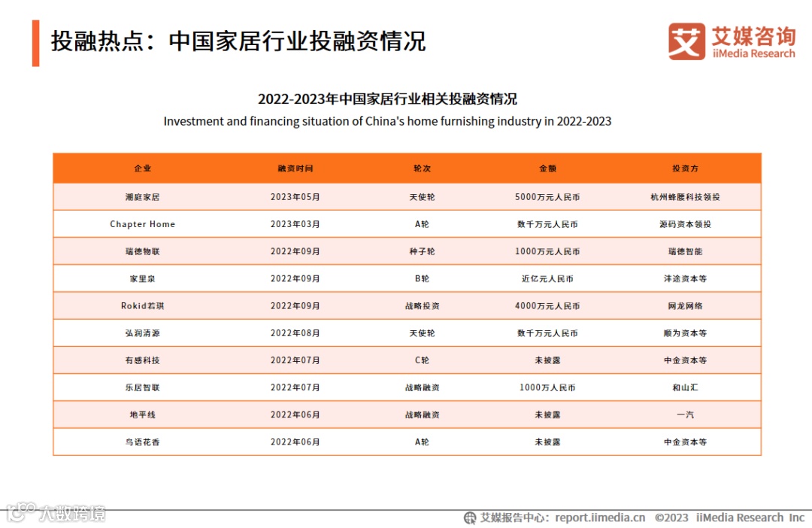The image size is (812, 528).
Task: Click the 杭州蜂腰科技领投 investor cell
Action: (685, 197)
